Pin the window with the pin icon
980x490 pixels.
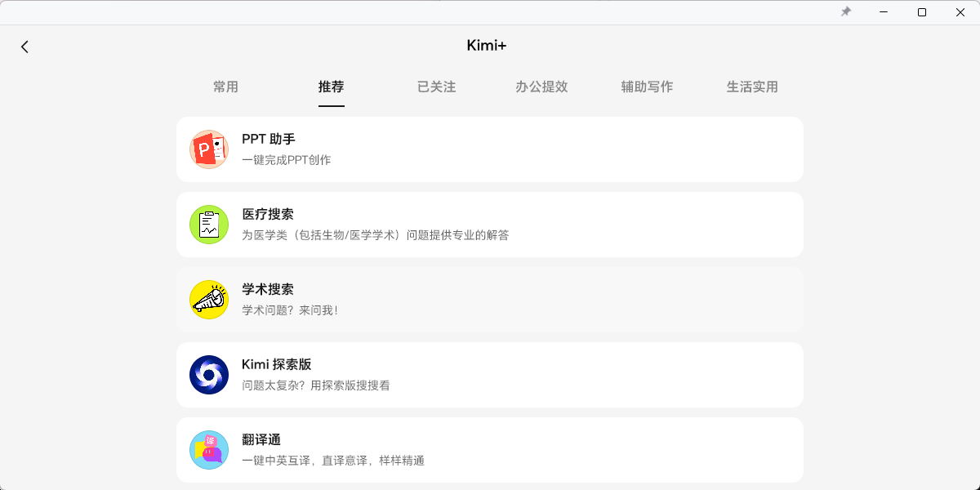coord(846,12)
